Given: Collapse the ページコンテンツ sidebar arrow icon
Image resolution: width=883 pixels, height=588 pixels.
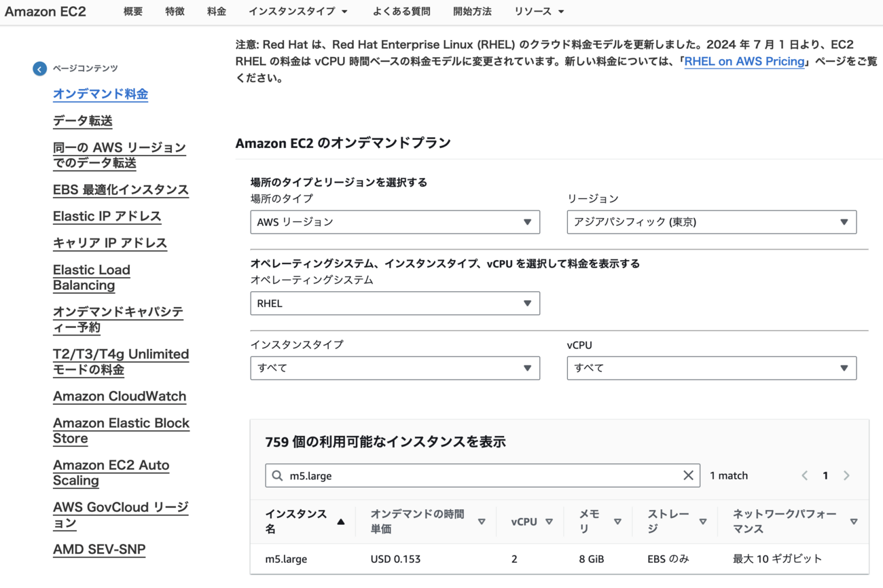Looking at the screenshot, I should 39,69.
